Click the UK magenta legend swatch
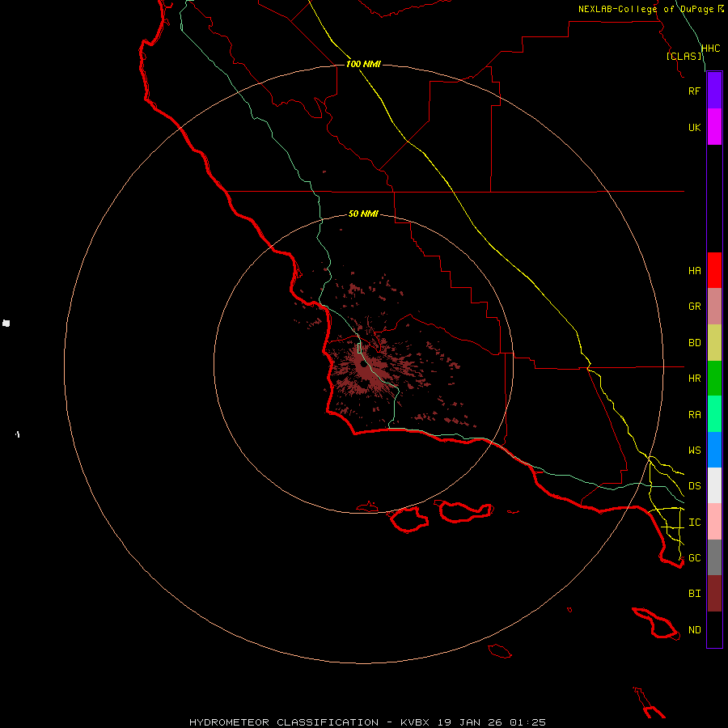The width and height of the screenshot is (728, 728). point(714,127)
